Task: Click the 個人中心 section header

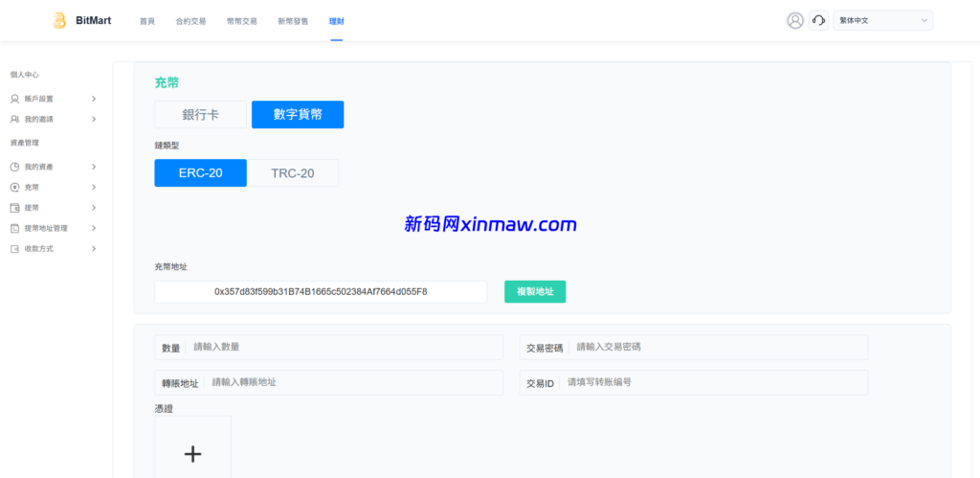Action: [25, 75]
